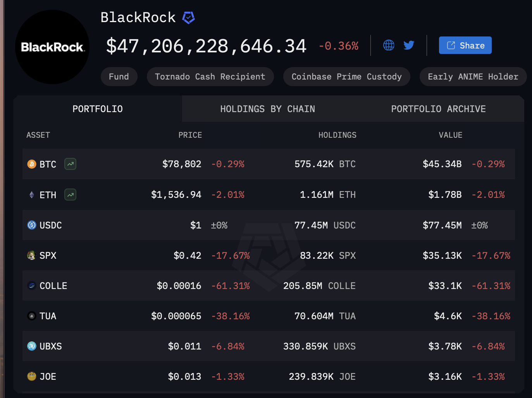Image resolution: width=532 pixels, height=398 pixels.
Task: Click the Bitcoin coin icon
Action: tap(32, 164)
